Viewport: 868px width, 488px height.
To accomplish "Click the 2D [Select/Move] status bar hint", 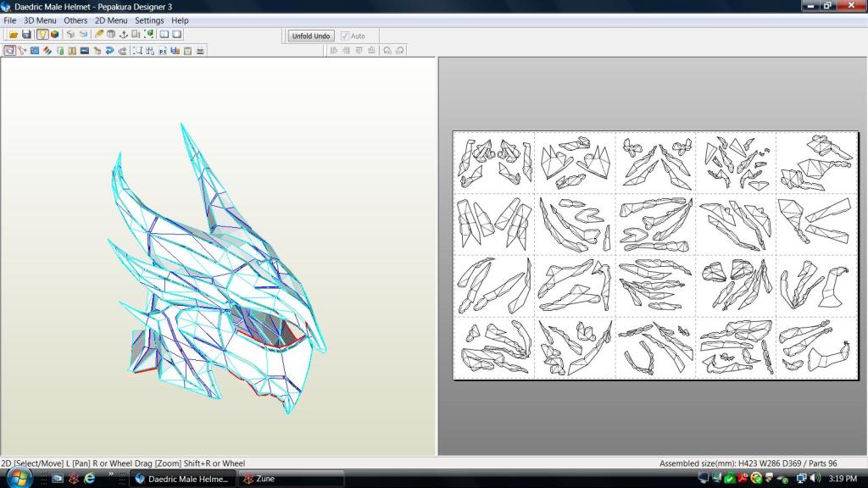I will pyautogui.click(x=123, y=463).
